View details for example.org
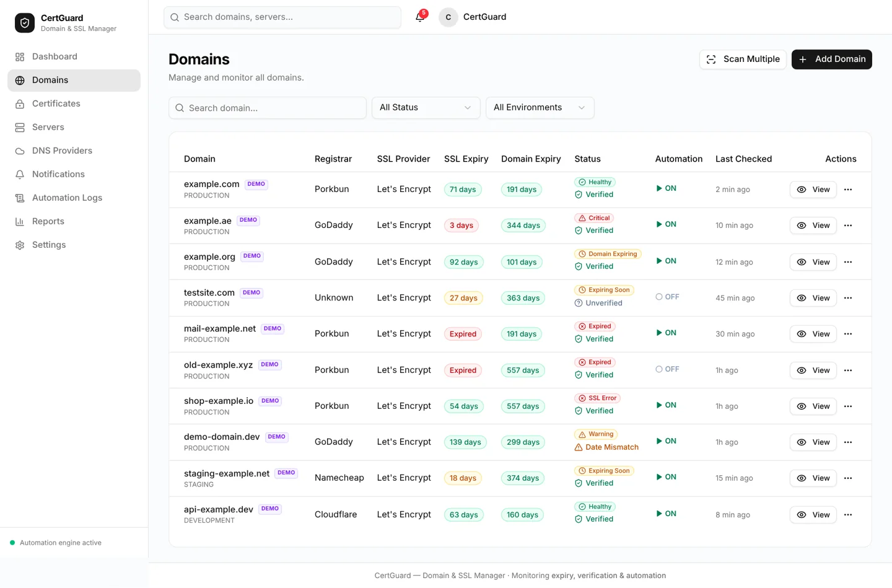892x588 pixels. (x=813, y=262)
